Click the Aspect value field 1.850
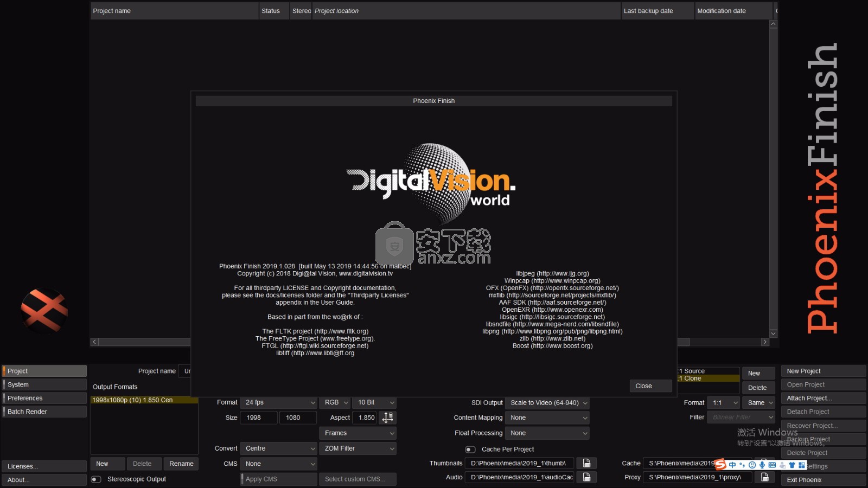This screenshot has width=868, height=488. pos(366,418)
